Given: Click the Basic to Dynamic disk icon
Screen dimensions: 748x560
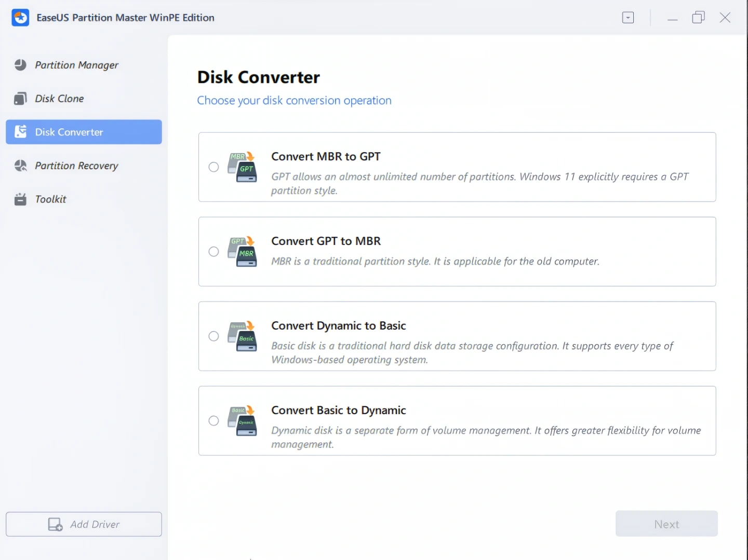Looking at the screenshot, I should 242,421.
